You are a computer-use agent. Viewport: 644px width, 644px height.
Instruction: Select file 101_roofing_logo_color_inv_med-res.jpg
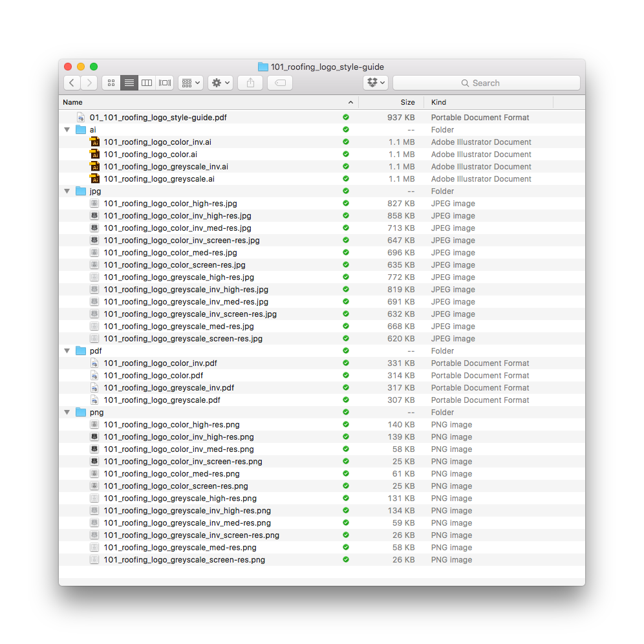(x=322, y=228)
